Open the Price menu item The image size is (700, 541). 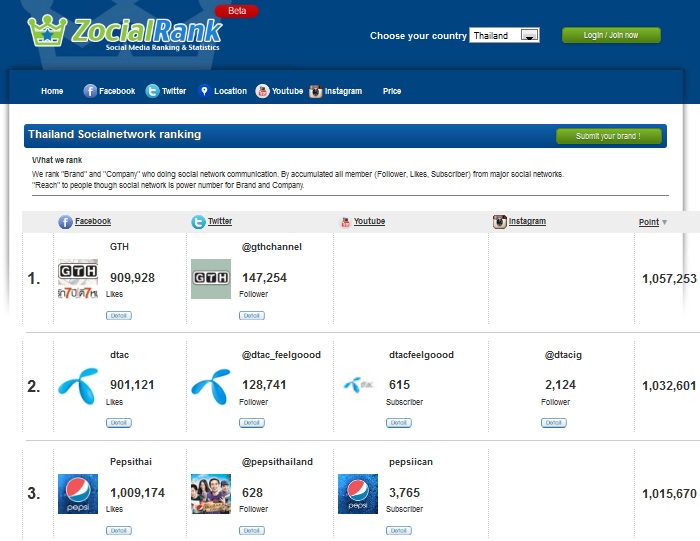pos(392,91)
